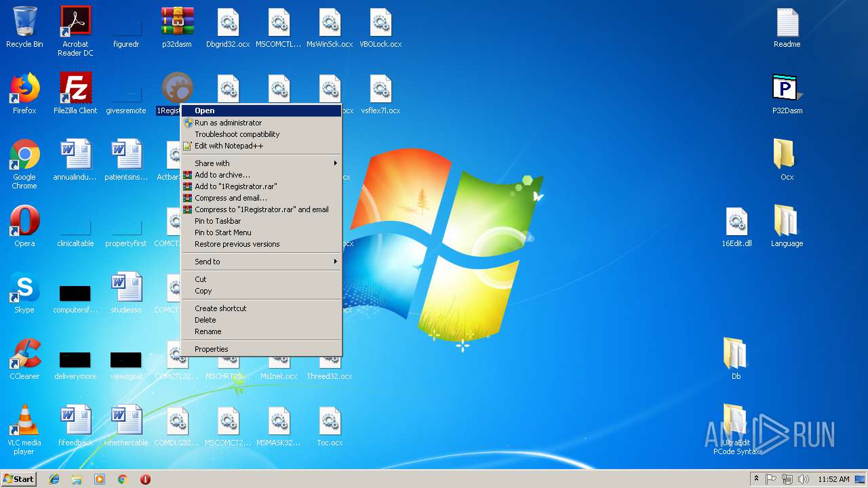Choose Pin to Start Menu
The image size is (868, 488).
coord(262,232)
